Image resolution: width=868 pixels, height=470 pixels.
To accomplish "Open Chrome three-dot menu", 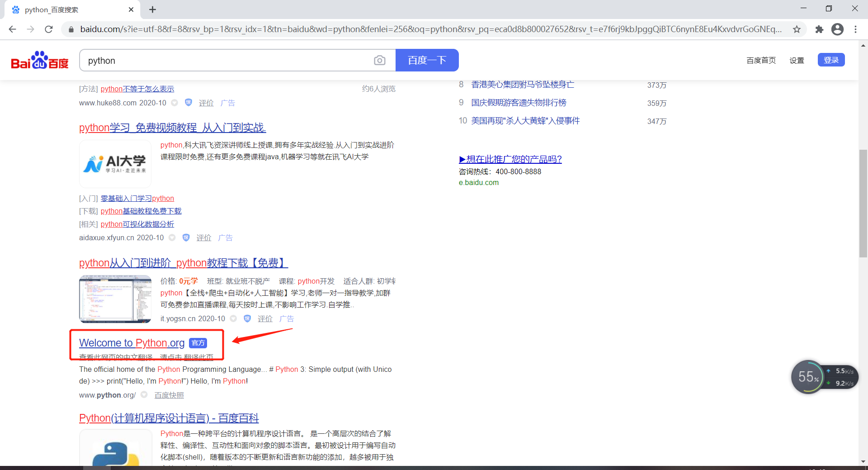I will [855, 29].
